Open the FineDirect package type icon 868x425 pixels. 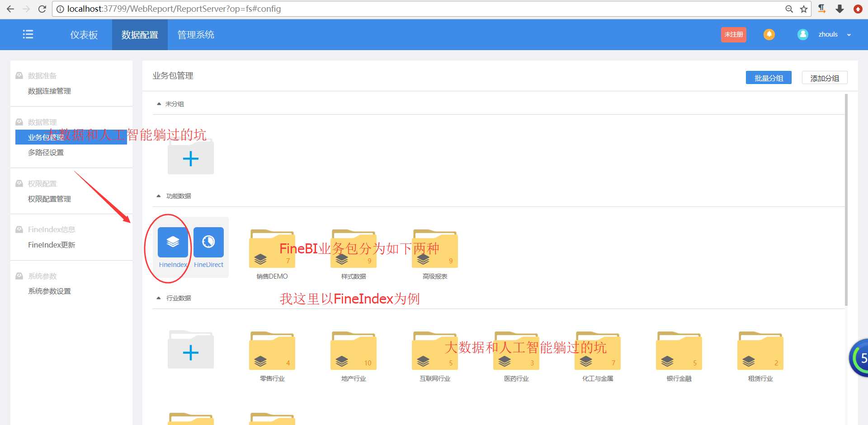coord(208,242)
